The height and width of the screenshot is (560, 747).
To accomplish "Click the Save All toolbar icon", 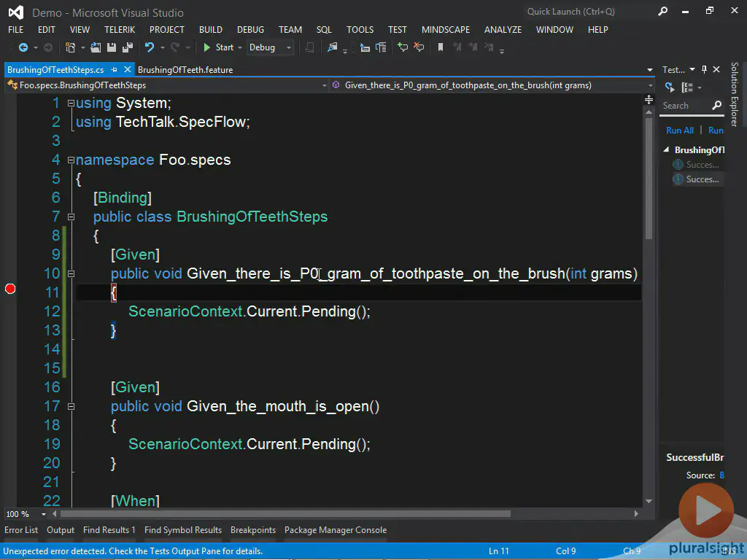I will tap(127, 47).
